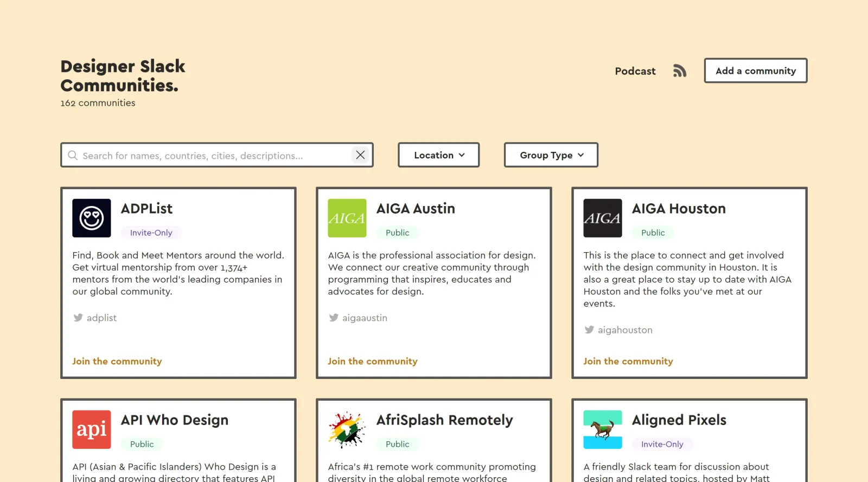Image resolution: width=868 pixels, height=482 pixels.
Task: Join the AIGA Austin community
Action: click(x=373, y=361)
